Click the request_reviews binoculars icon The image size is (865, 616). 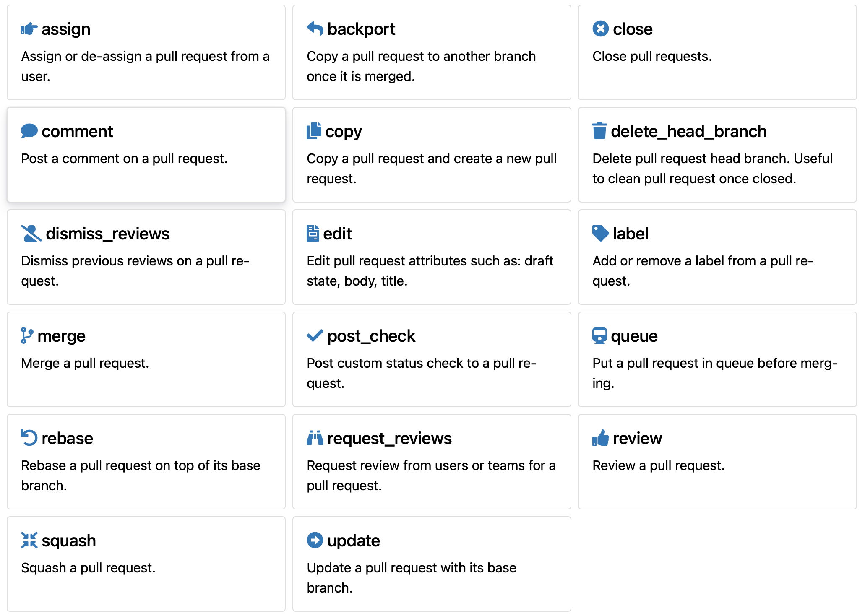315,438
